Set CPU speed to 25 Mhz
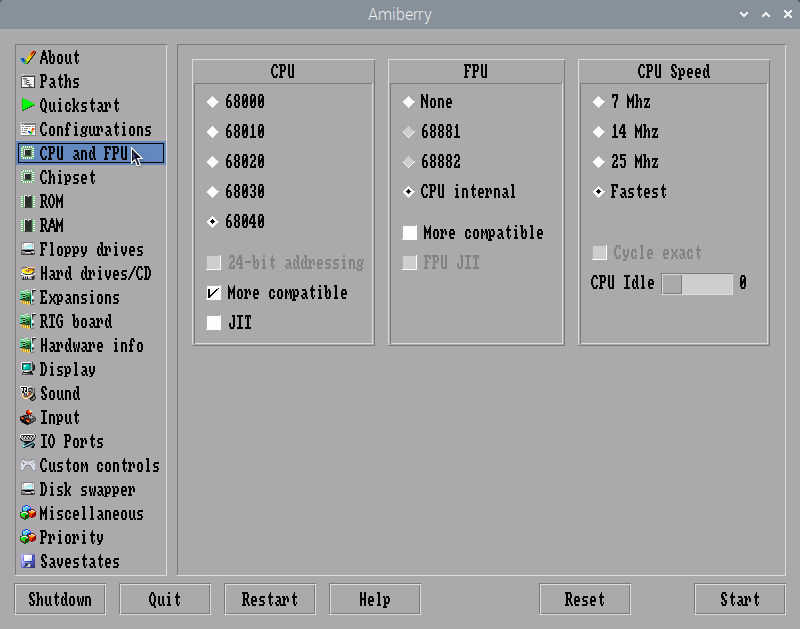 coord(626,162)
